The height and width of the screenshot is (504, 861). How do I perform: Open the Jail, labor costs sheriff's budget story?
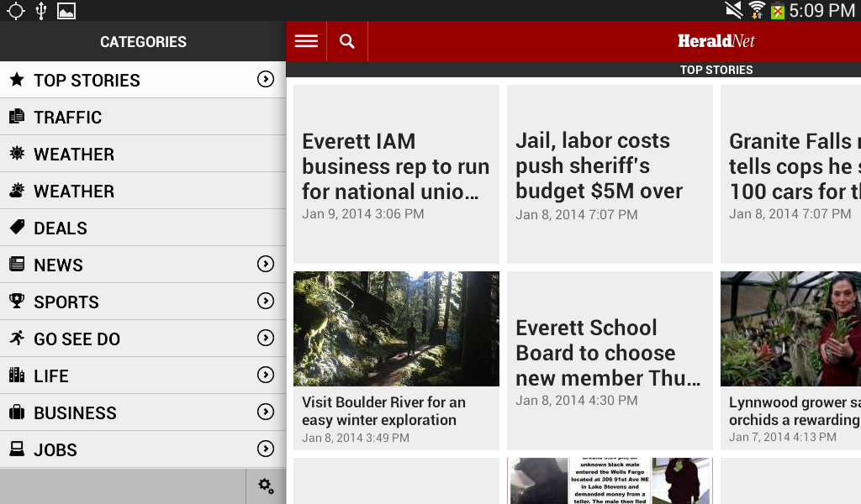pyautogui.click(x=610, y=175)
